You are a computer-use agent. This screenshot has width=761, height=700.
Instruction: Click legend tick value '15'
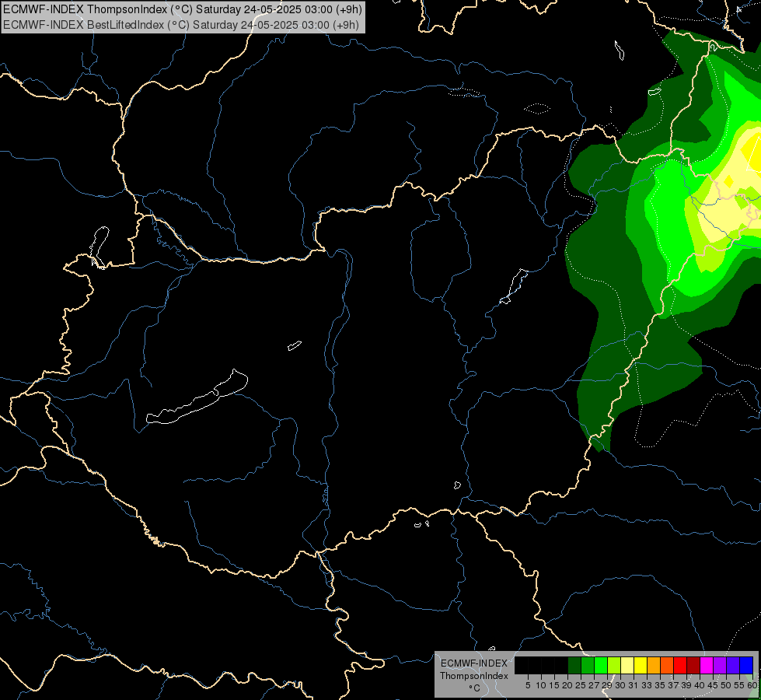coord(554,685)
